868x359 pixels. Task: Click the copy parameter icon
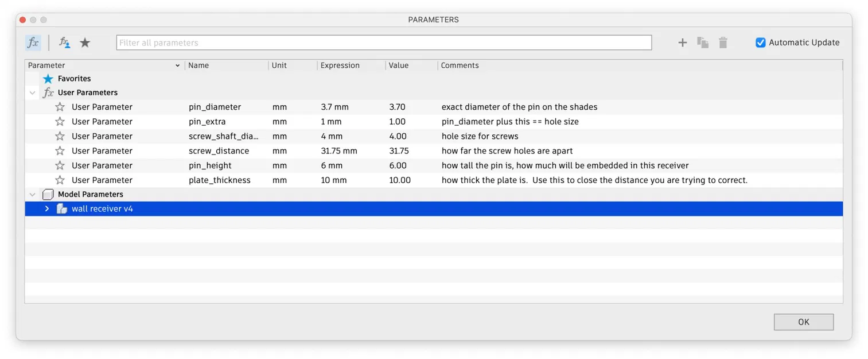tap(703, 43)
